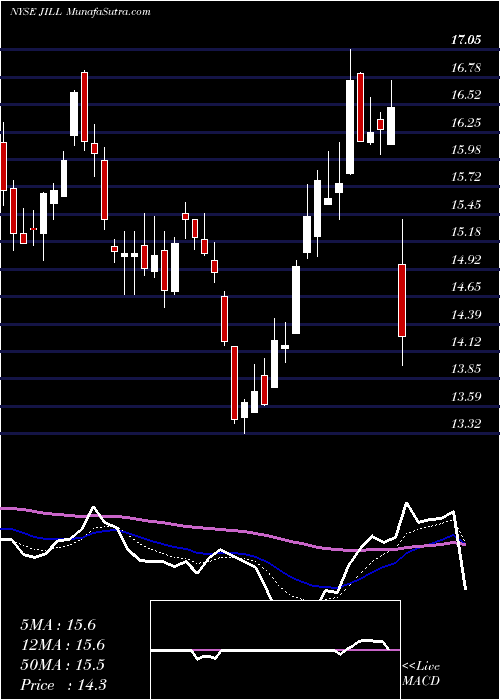Click the 15.72 price axis label
This screenshot has width=500, height=700.
pos(466,177)
